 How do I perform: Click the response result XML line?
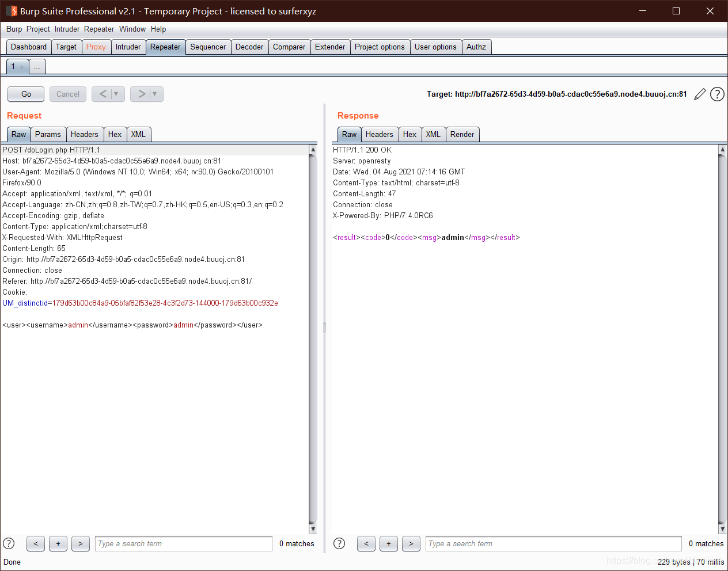[x=426, y=238]
